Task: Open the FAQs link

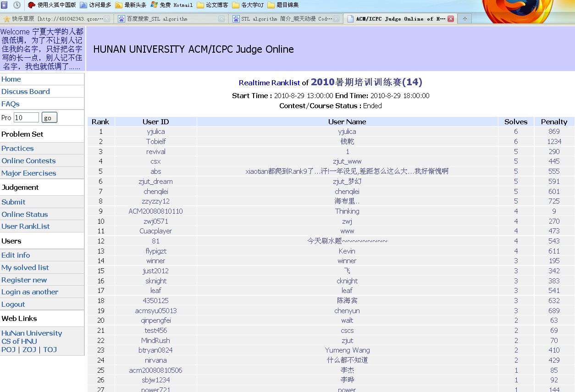Action: point(11,104)
